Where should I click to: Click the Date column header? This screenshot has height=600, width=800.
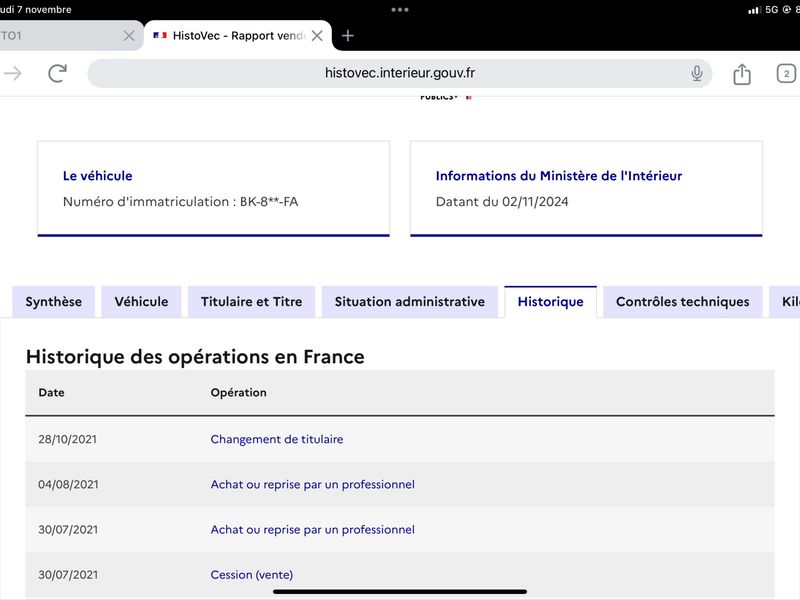(52, 392)
